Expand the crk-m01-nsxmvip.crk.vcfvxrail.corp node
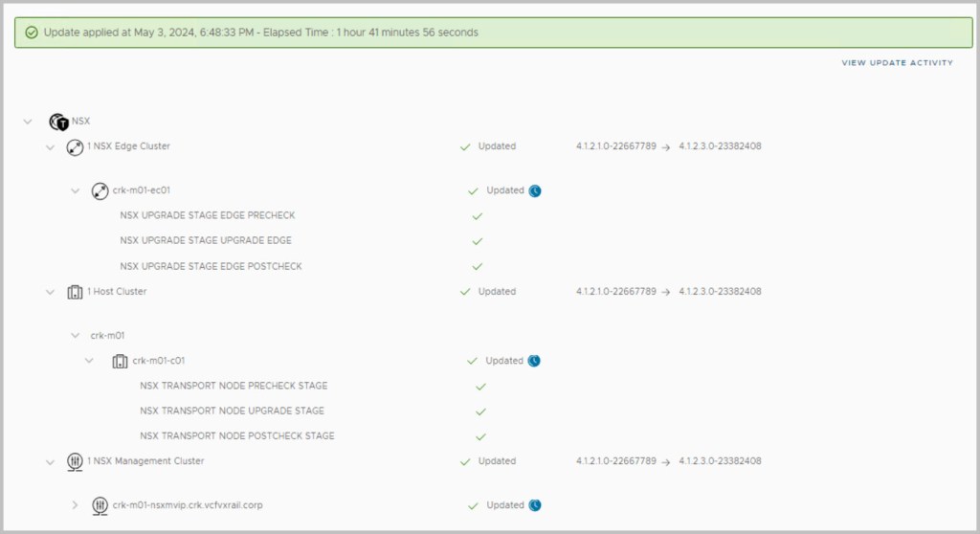The width and height of the screenshot is (980, 534). (x=76, y=505)
